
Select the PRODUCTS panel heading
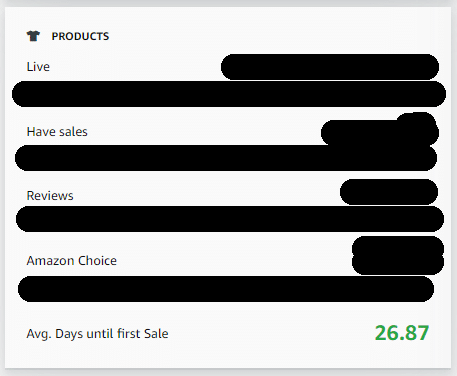80,36
